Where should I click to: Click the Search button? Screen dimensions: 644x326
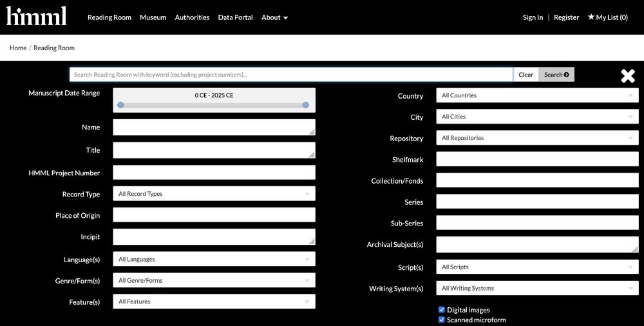click(556, 74)
